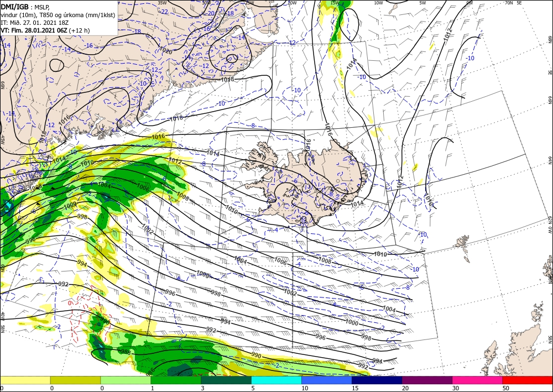Choose the purple legend swatch
Image resolution: width=553 pixels, height=392 pixels.
(x=427, y=380)
